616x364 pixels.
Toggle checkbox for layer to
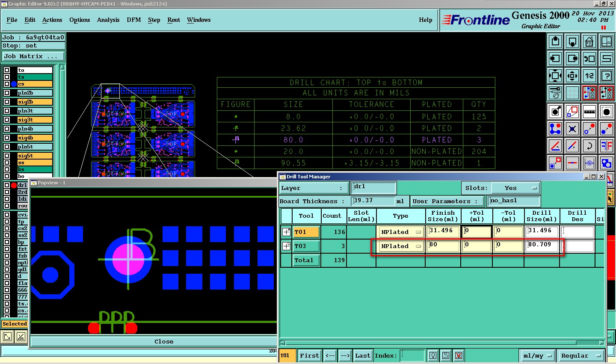click(7, 70)
